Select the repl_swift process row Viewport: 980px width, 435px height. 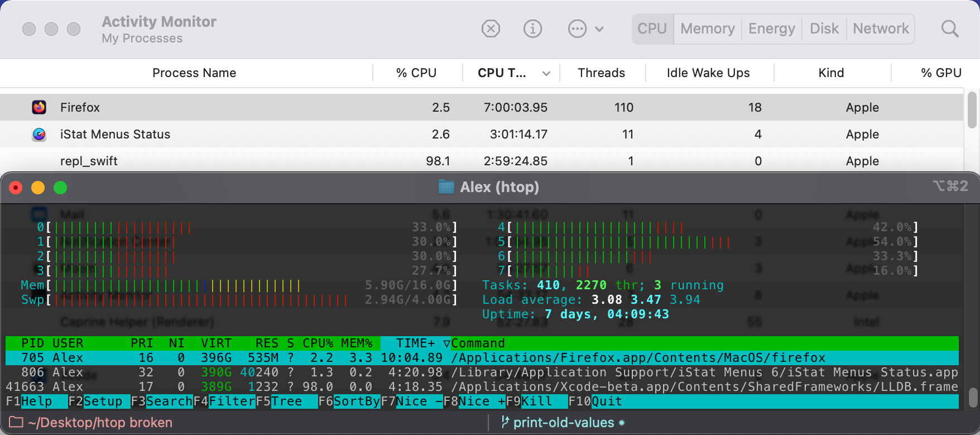482,160
